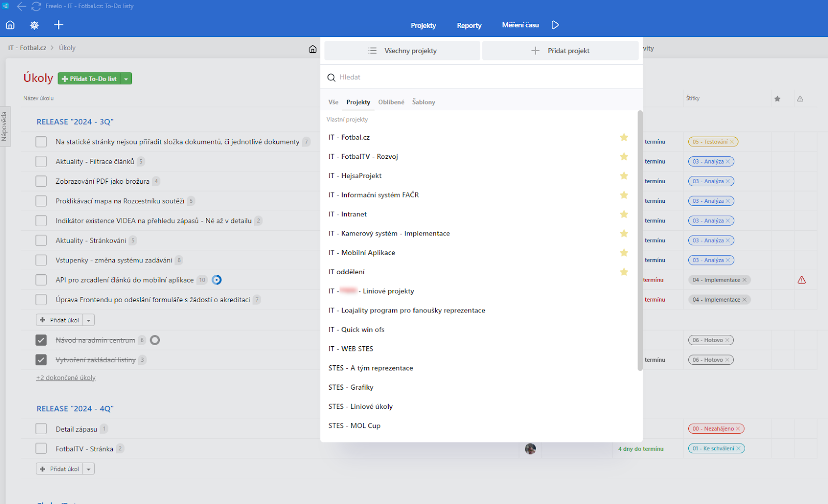Start time tracking play icon
Image resolution: width=828 pixels, height=504 pixels.
555,25
